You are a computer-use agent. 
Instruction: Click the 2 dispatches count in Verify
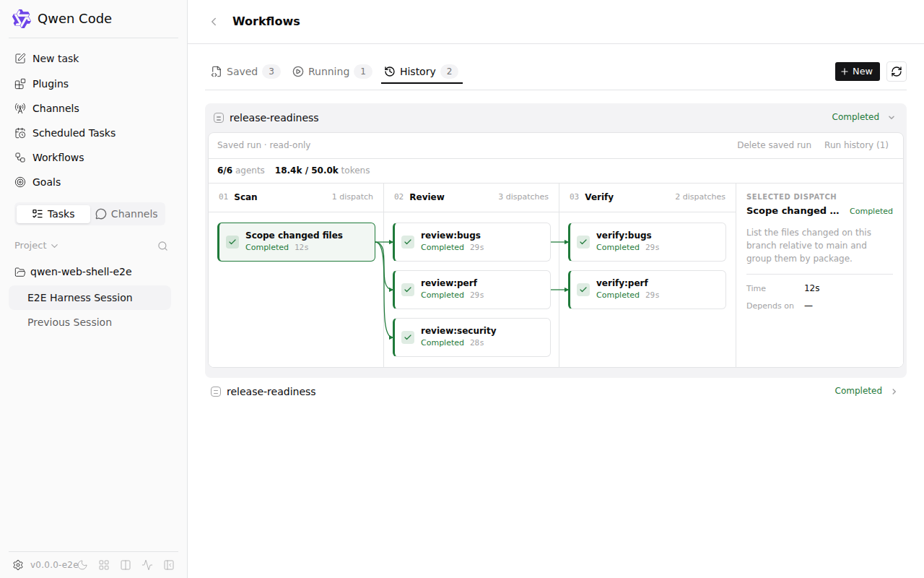[x=700, y=197]
